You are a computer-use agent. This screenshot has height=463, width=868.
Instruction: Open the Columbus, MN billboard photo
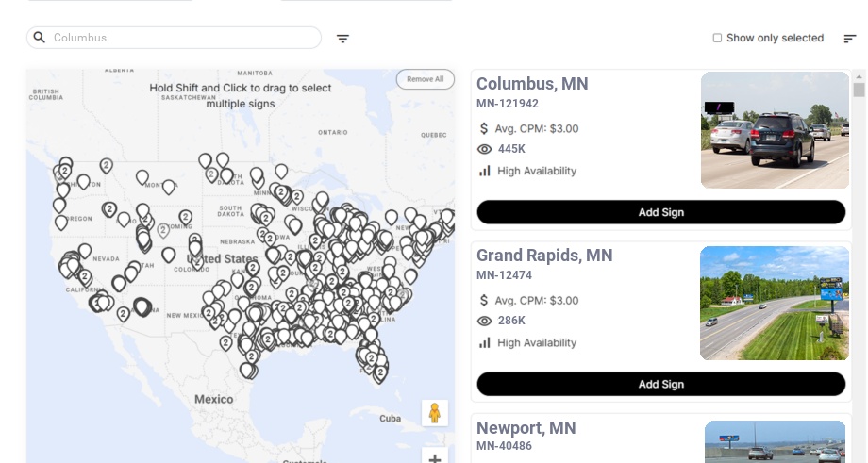coord(775,130)
